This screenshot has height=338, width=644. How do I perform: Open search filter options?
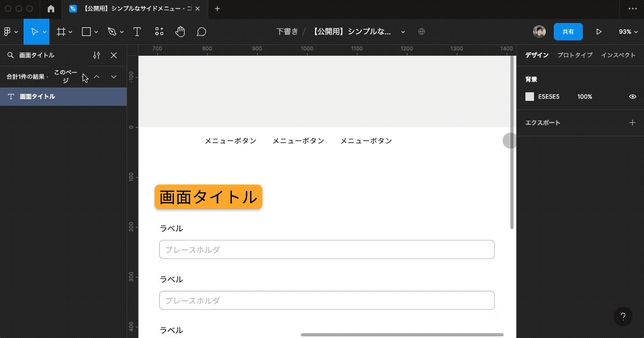[x=97, y=55]
